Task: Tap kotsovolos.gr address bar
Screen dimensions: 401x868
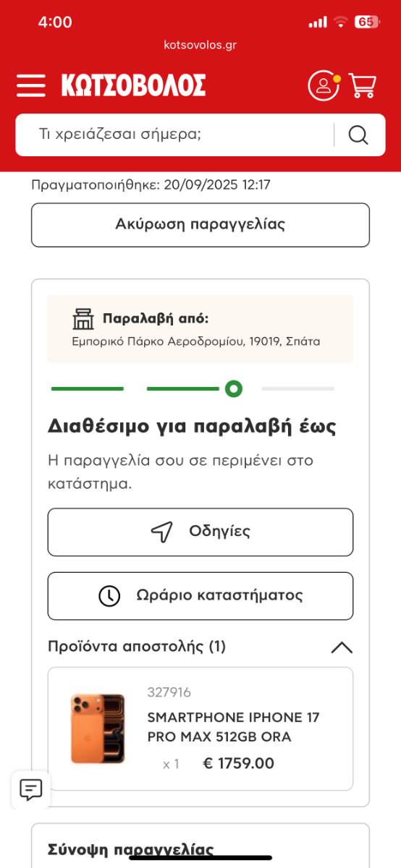Action: (200, 45)
